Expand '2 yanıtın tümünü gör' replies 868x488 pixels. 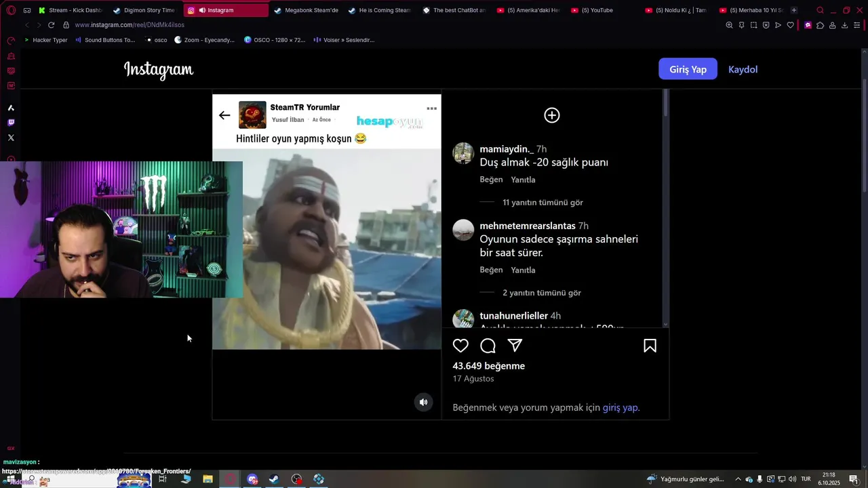click(x=542, y=293)
